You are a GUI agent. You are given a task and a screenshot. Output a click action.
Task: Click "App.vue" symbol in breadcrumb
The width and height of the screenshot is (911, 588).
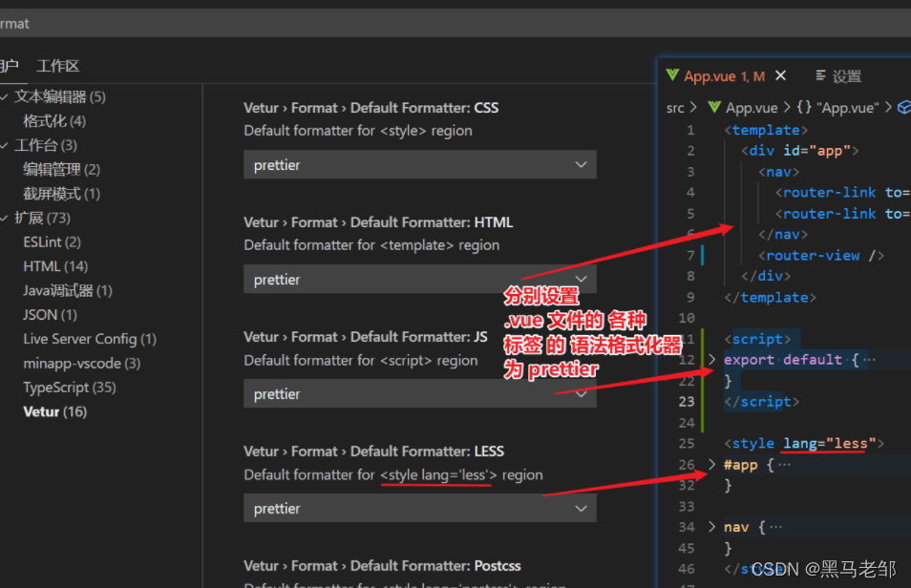pyautogui.click(x=847, y=108)
